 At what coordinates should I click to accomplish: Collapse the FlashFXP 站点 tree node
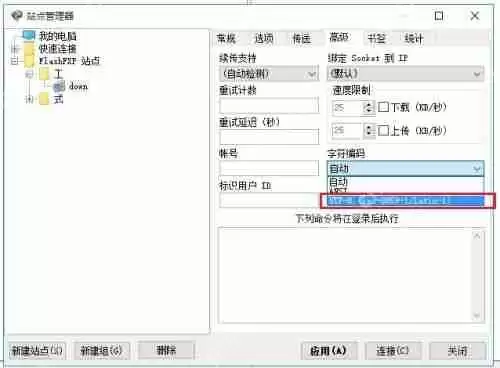click(14, 61)
